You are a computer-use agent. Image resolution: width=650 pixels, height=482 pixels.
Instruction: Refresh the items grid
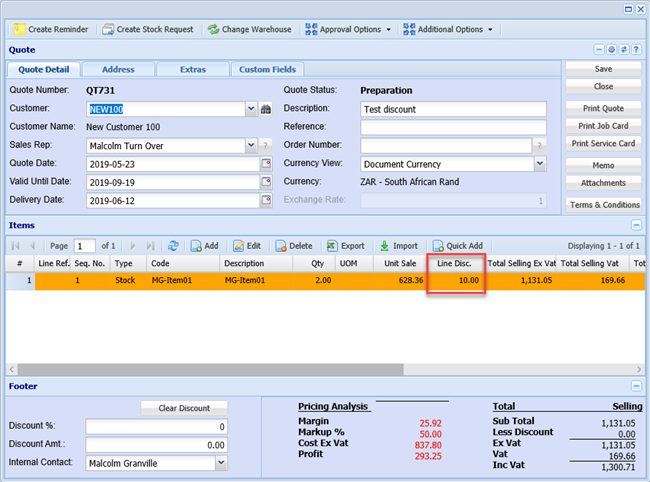click(173, 246)
